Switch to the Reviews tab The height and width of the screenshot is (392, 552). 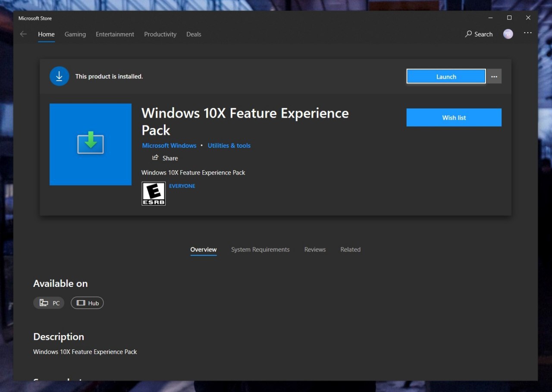pyautogui.click(x=315, y=249)
